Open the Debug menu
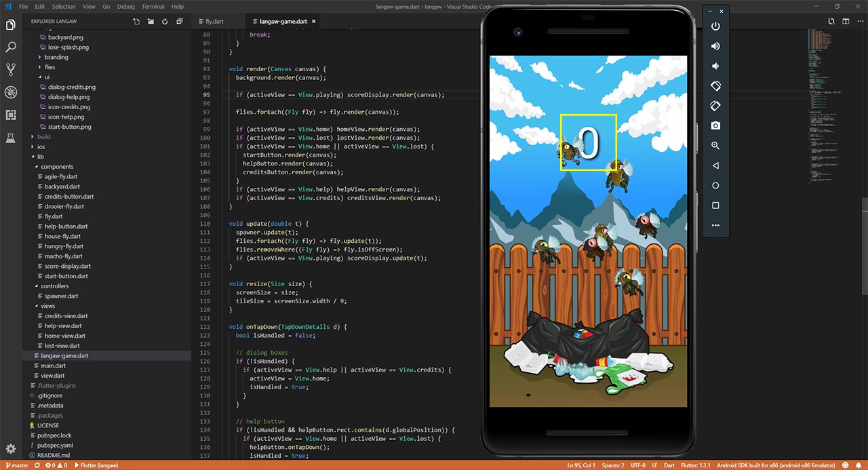The width and height of the screenshot is (868, 470). 124,6
